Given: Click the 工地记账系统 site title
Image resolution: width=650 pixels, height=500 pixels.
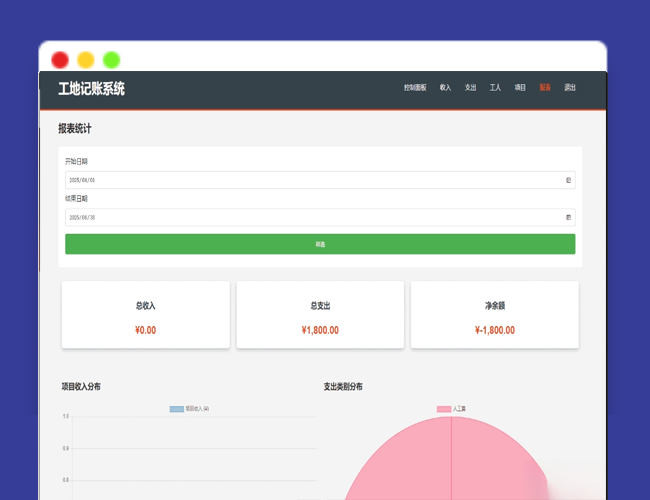Looking at the screenshot, I should [x=91, y=89].
